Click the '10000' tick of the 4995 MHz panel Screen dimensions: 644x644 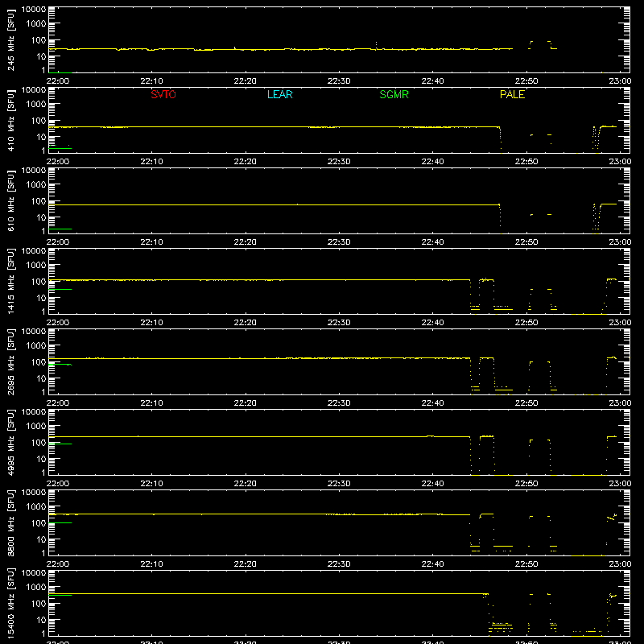pyautogui.click(x=34, y=412)
